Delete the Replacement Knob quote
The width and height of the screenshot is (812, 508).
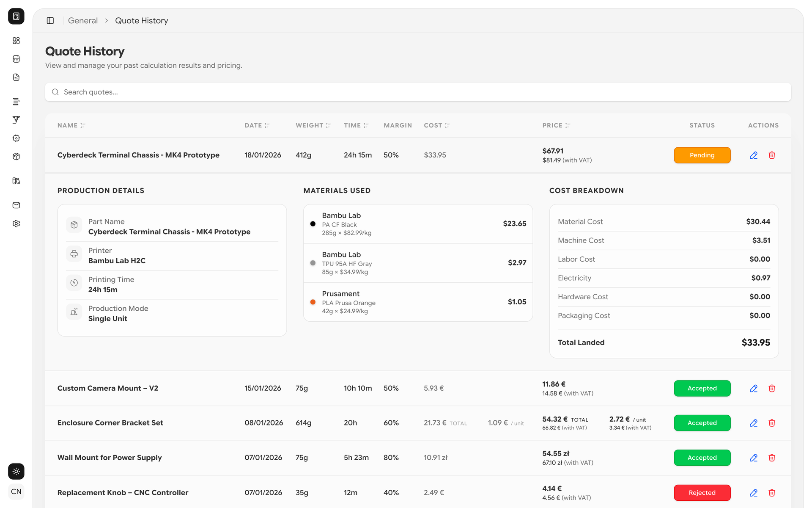point(772,492)
